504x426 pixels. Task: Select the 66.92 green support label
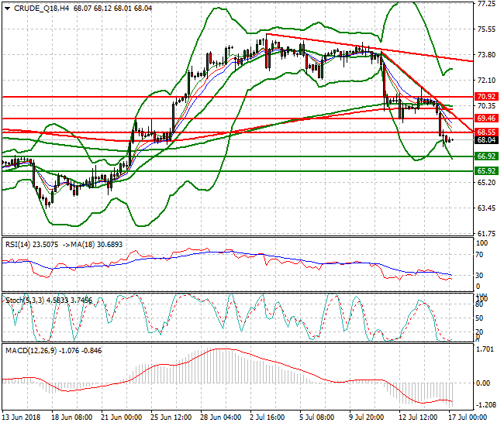(x=486, y=156)
